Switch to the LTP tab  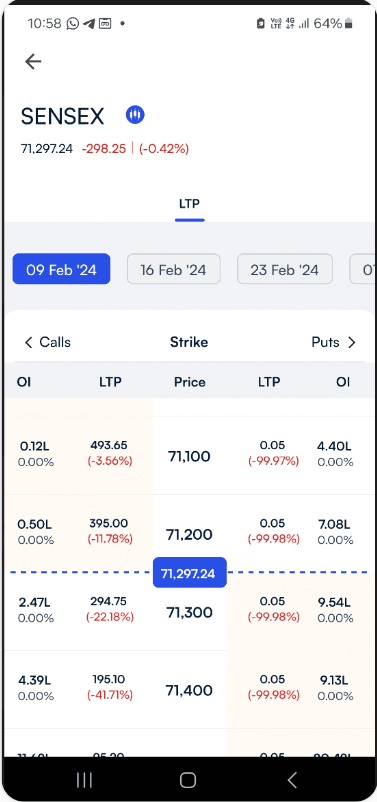(189, 204)
